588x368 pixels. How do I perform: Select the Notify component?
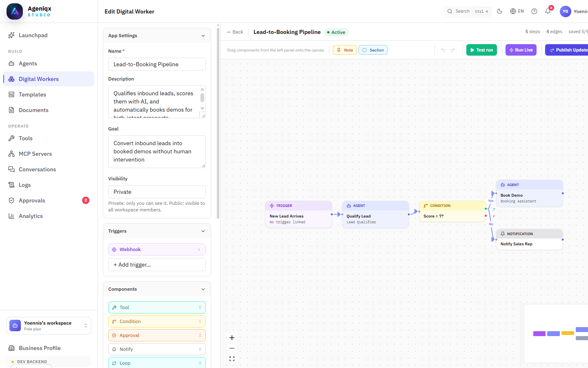click(x=157, y=349)
